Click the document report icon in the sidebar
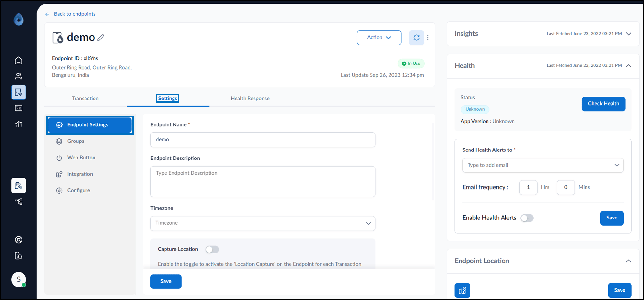 [19, 185]
